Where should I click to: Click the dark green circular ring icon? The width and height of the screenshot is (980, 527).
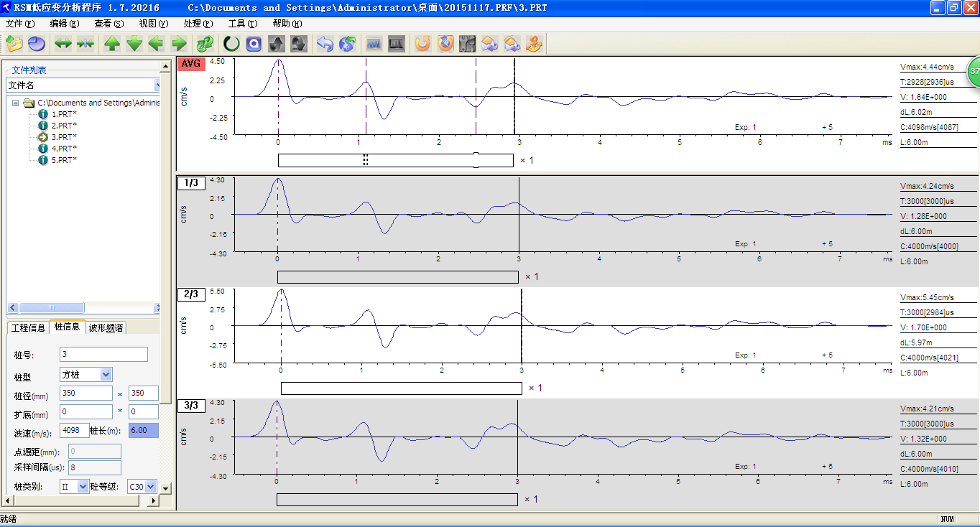coord(231,44)
